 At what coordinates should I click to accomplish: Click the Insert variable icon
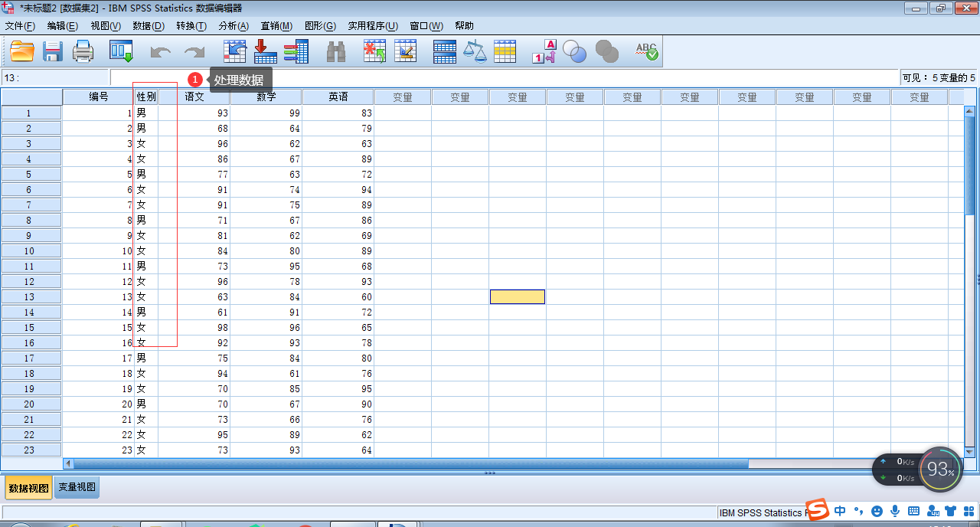[x=405, y=51]
